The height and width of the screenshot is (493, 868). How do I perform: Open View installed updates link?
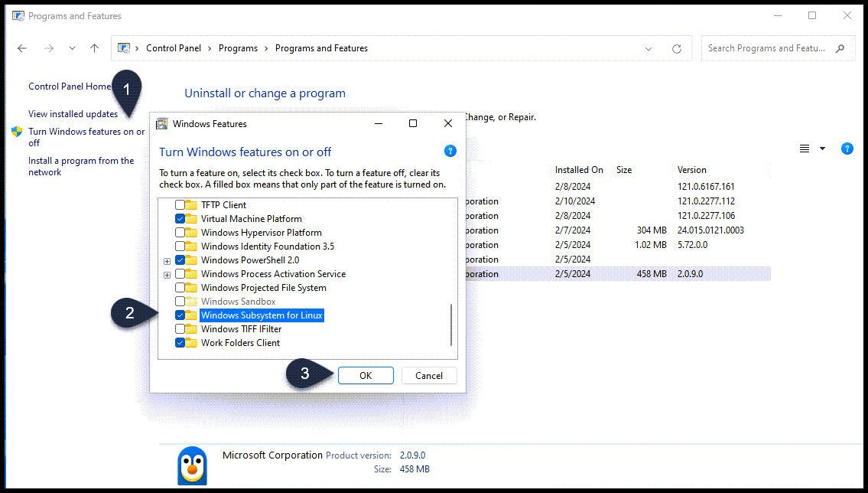tap(73, 114)
